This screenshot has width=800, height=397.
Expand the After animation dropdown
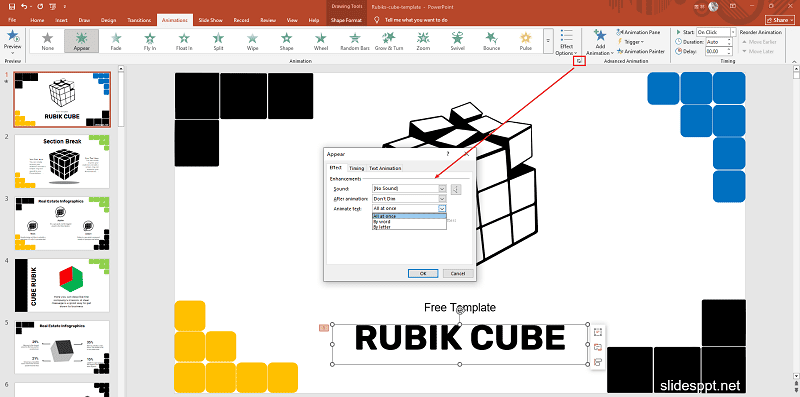pos(442,198)
